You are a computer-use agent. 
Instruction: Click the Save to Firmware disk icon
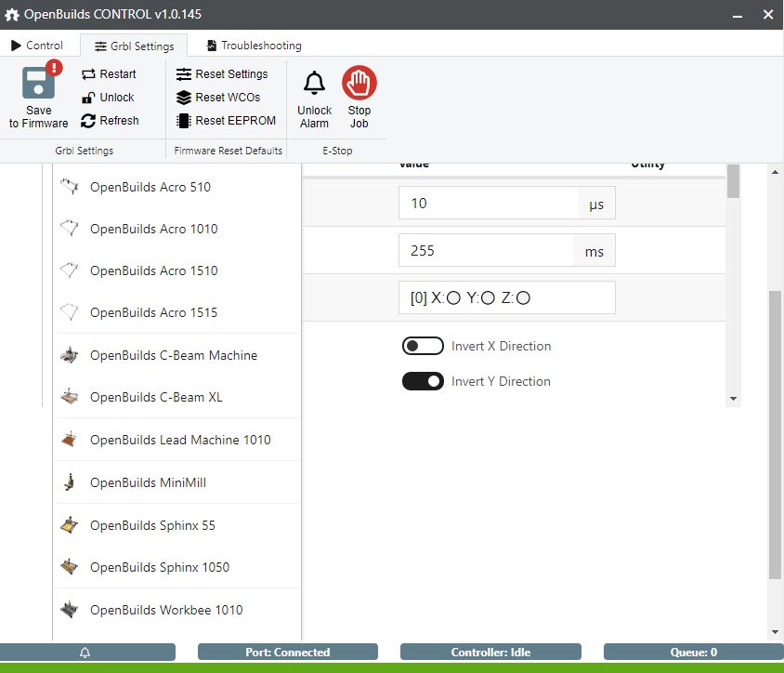(x=38, y=83)
